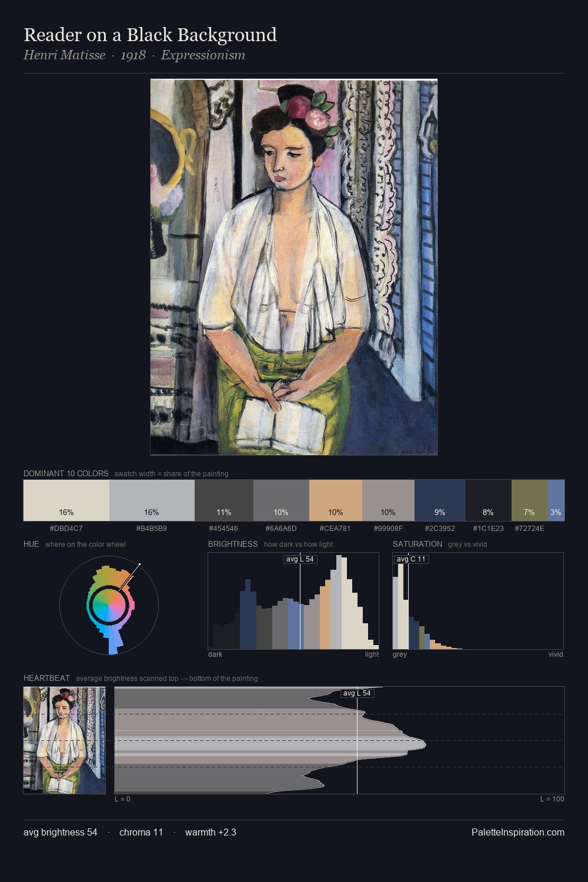Click the year '1918' in subtitle
Image resolution: width=588 pixels, height=882 pixels.
[x=133, y=55]
